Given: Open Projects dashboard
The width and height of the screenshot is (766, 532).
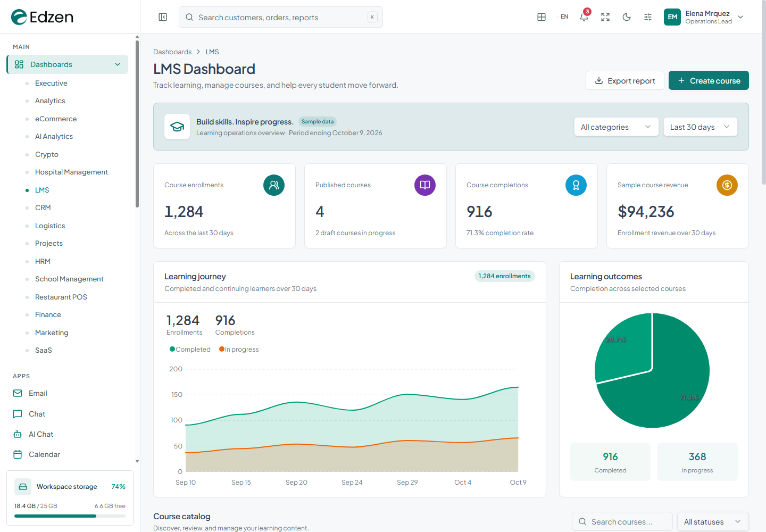Looking at the screenshot, I should tap(49, 243).
